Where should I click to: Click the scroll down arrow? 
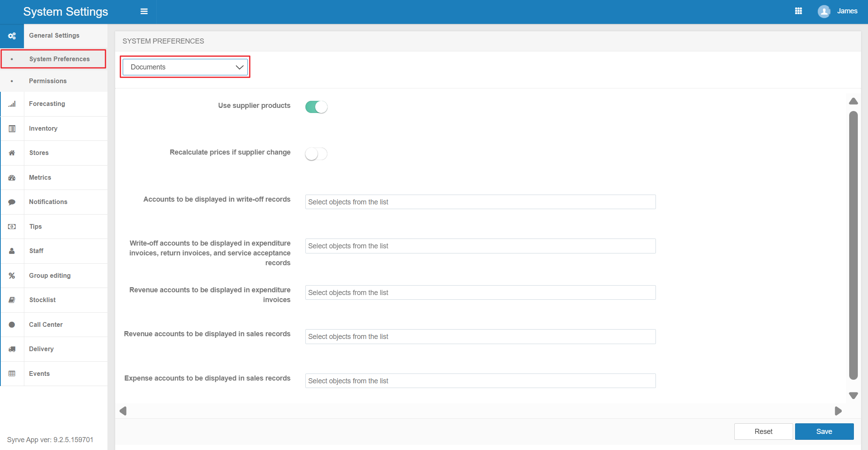(853, 395)
